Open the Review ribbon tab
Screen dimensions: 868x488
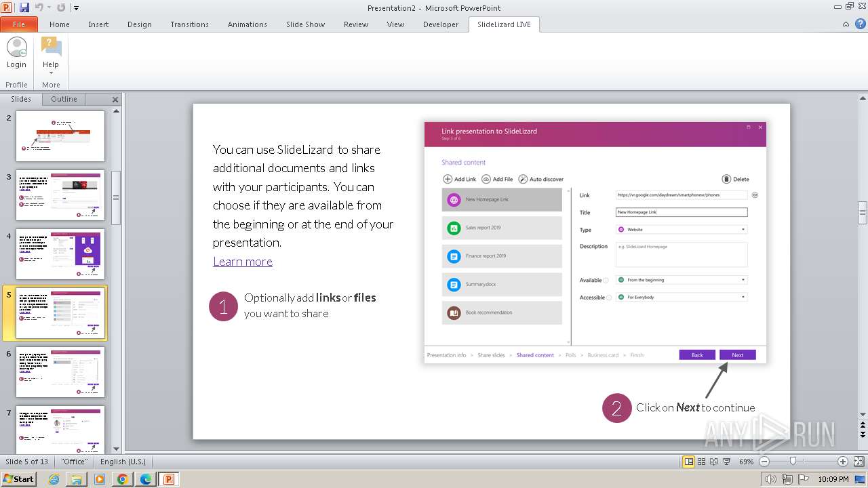[x=356, y=24]
